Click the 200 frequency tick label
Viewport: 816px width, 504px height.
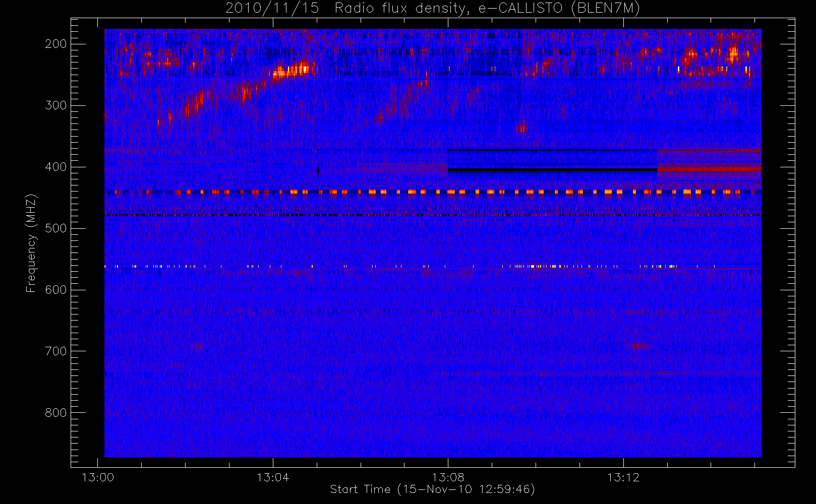pyautogui.click(x=56, y=44)
